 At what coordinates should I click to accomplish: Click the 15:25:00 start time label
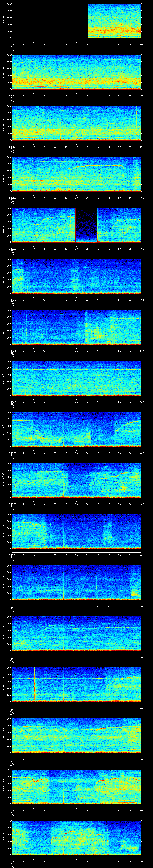12,861
